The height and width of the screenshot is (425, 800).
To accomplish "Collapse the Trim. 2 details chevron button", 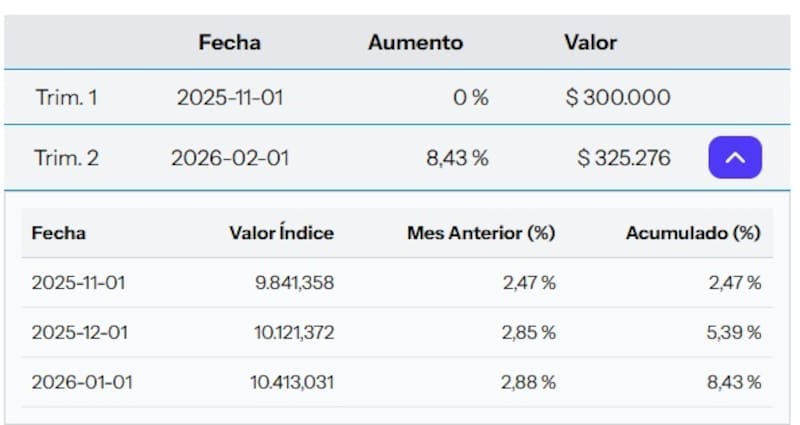I will click(735, 157).
